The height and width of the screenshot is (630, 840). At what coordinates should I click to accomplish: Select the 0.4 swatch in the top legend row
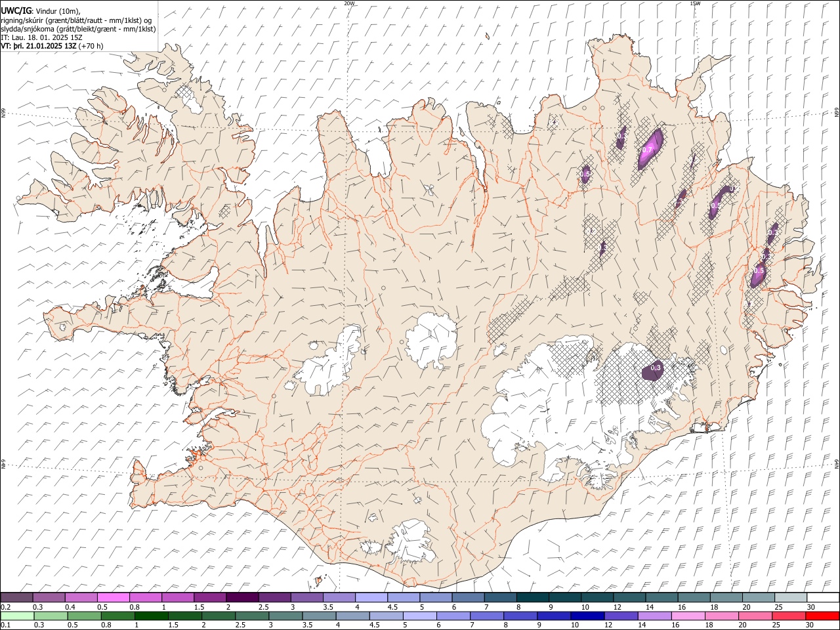pyautogui.click(x=81, y=597)
